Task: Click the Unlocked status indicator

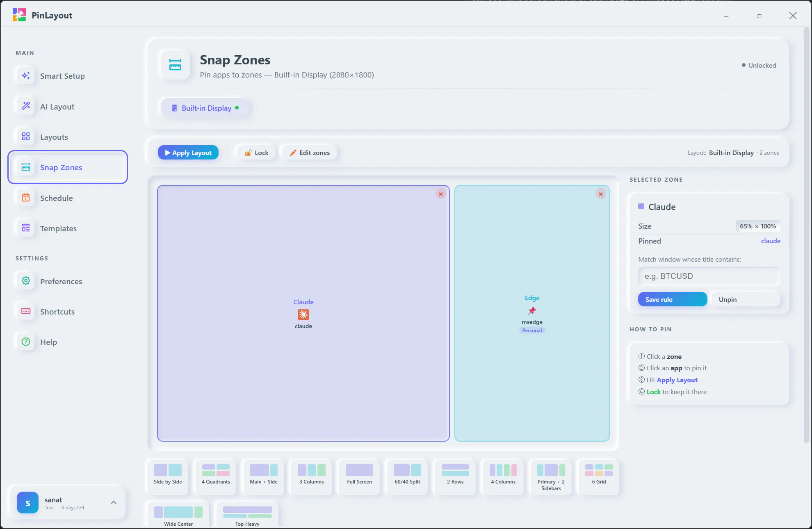Action: pos(759,65)
